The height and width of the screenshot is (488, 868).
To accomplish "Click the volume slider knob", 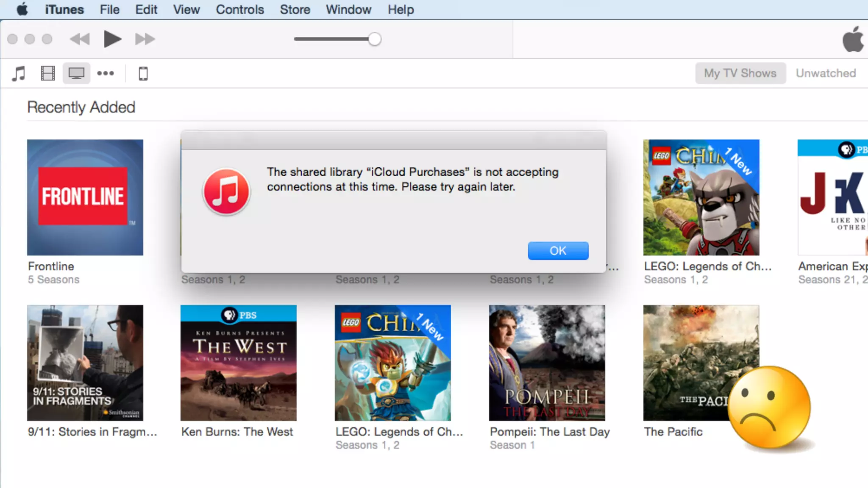I will [x=374, y=39].
